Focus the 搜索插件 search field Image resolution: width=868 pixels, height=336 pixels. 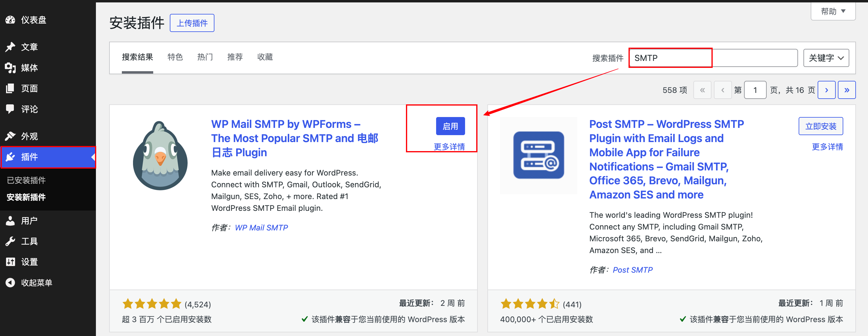point(713,58)
